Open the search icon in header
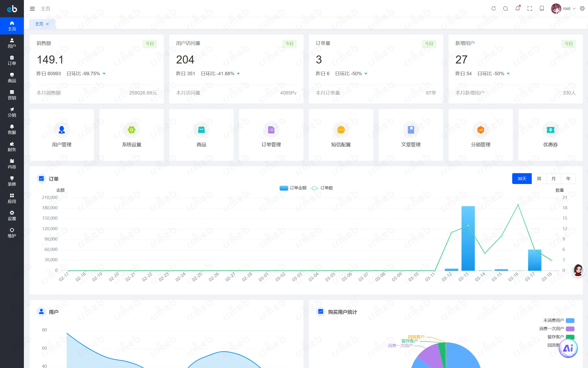Screen dimensions: 588x368 point(505,9)
